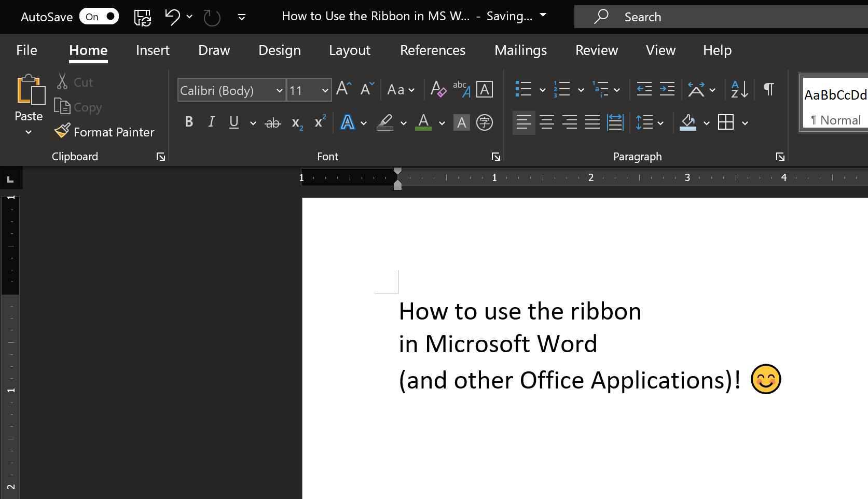The width and height of the screenshot is (868, 499).
Task: Switch to the Insert tab
Action: 153,50
